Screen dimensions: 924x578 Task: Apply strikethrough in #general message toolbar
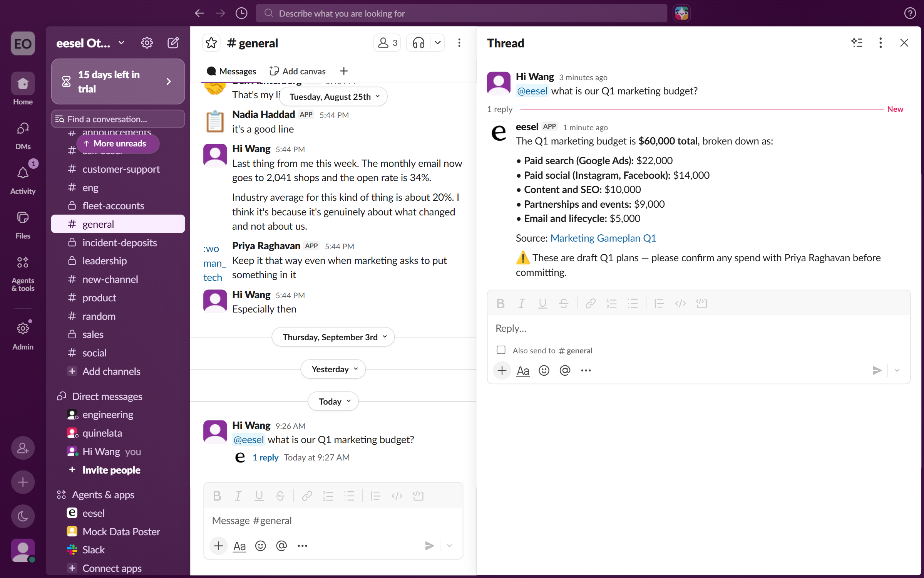click(280, 496)
